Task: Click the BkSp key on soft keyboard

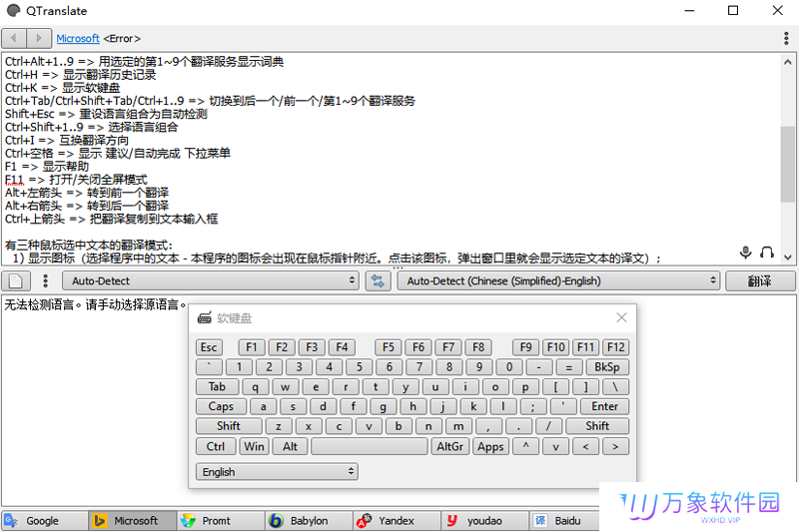Action: click(x=607, y=367)
